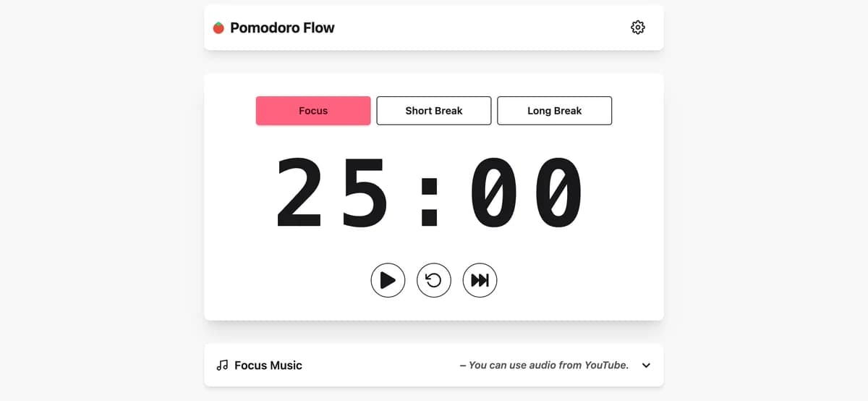Select the Focus mode tab
Image resolution: width=868 pixels, height=401 pixels.
313,111
